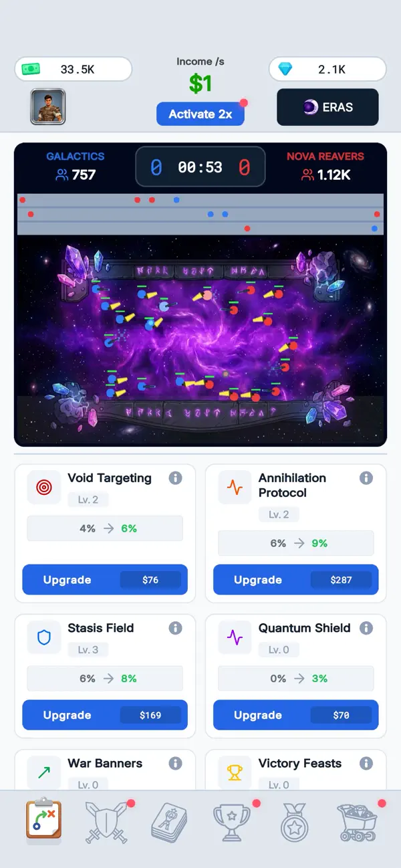
Task: Show info for War Banners
Action: 175,763
